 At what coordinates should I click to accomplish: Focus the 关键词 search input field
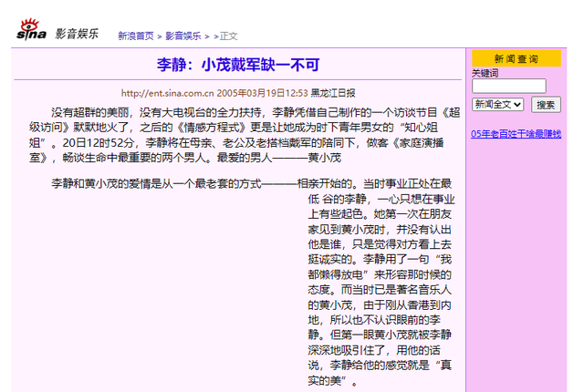[x=509, y=86]
